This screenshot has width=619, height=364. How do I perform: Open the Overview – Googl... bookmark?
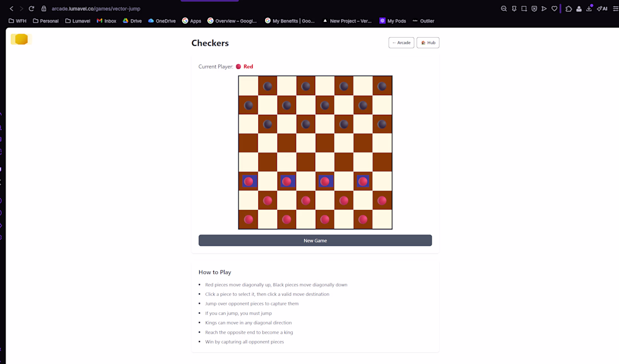click(x=232, y=21)
